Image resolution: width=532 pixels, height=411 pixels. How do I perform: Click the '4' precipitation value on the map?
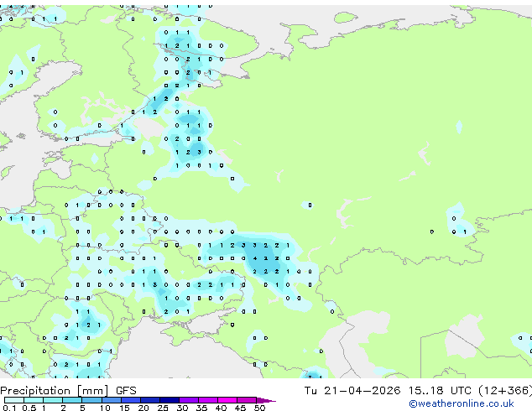pos(255,258)
